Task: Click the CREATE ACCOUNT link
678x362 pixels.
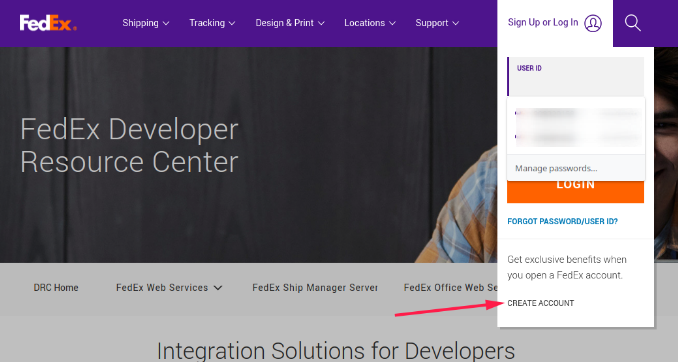Action: pos(540,303)
